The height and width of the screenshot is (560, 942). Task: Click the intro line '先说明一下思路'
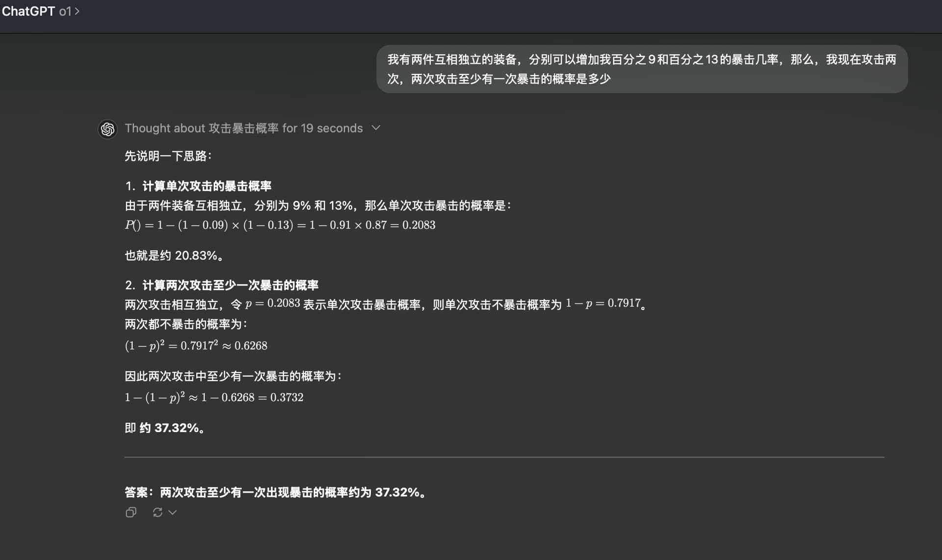[x=168, y=156]
